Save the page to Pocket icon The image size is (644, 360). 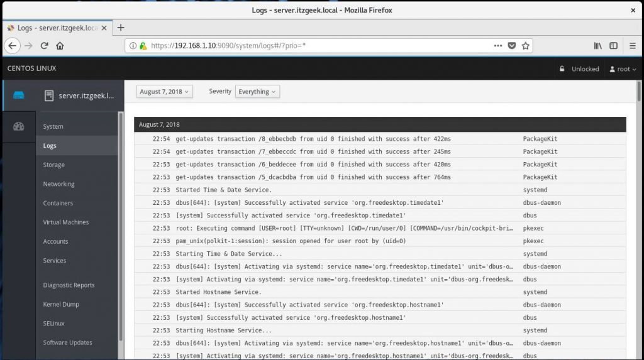click(x=512, y=46)
